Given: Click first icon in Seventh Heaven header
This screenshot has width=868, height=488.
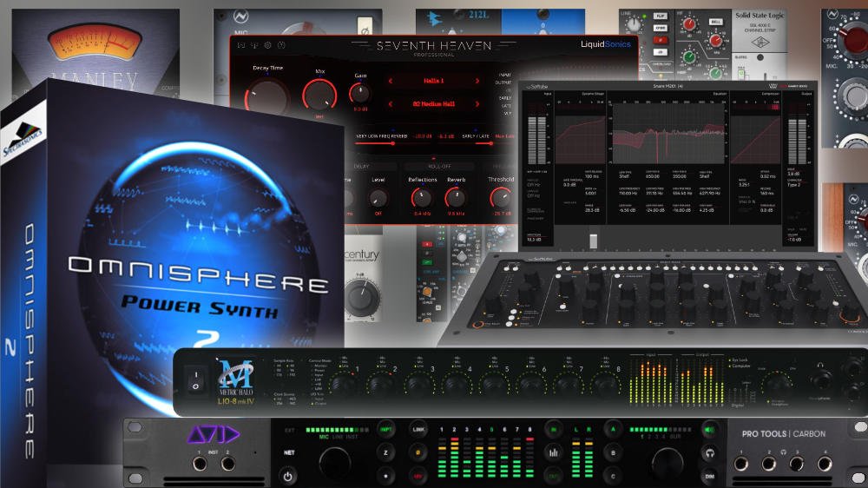Looking at the screenshot, I should (241, 45).
